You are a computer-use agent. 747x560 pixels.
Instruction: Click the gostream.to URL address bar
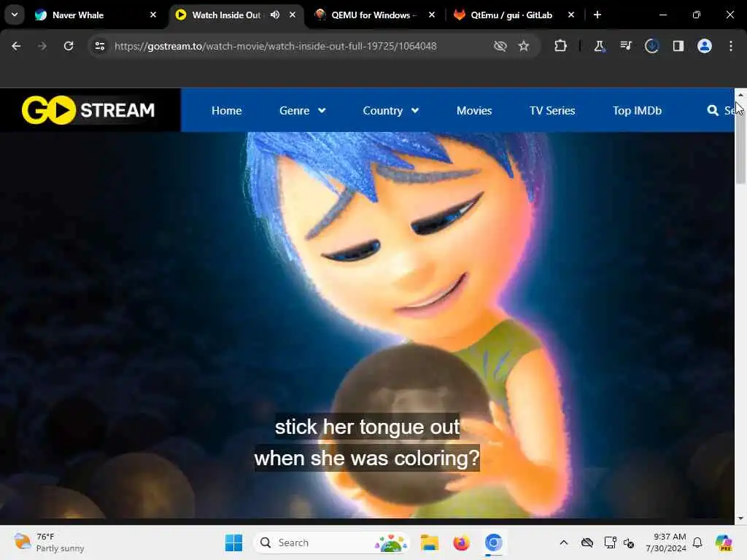(x=275, y=46)
